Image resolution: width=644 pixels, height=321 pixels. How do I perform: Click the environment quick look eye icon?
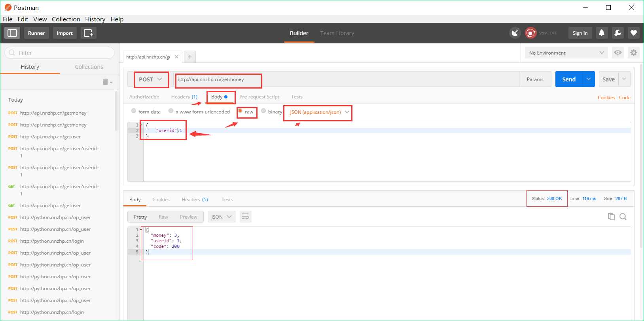click(x=618, y=53)
